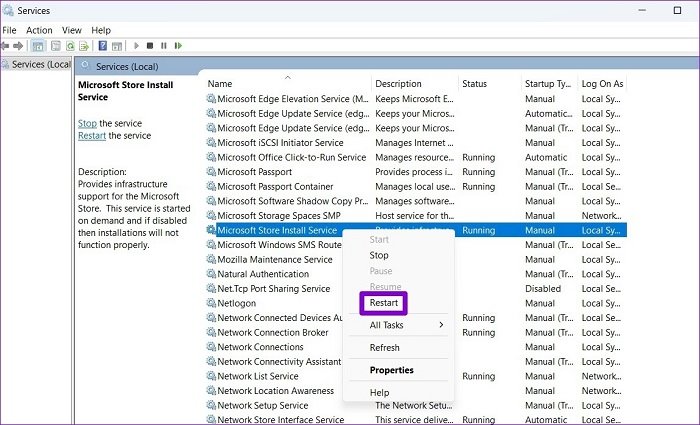This screenshot has height=425, width=700.
Task: Toggle the Show/Hide Console Tree icon
Action: click(x=38, y=46)
